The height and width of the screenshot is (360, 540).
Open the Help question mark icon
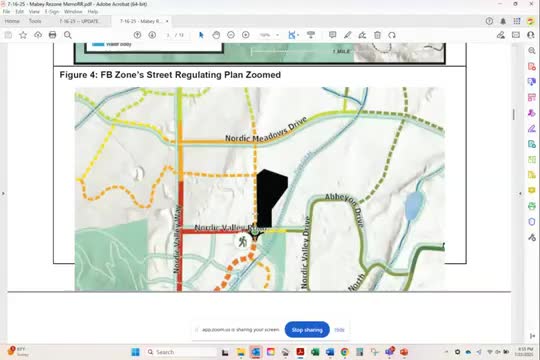click(489, 21)
